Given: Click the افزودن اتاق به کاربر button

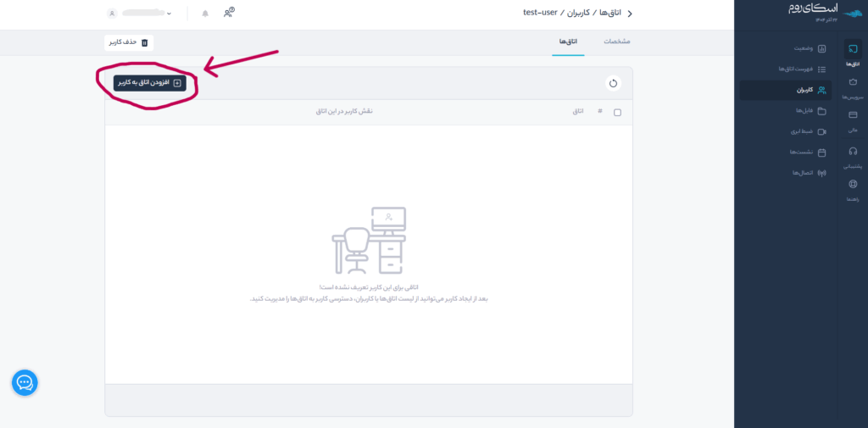Looking at the screenshot, I should click(x=150, y=83).
